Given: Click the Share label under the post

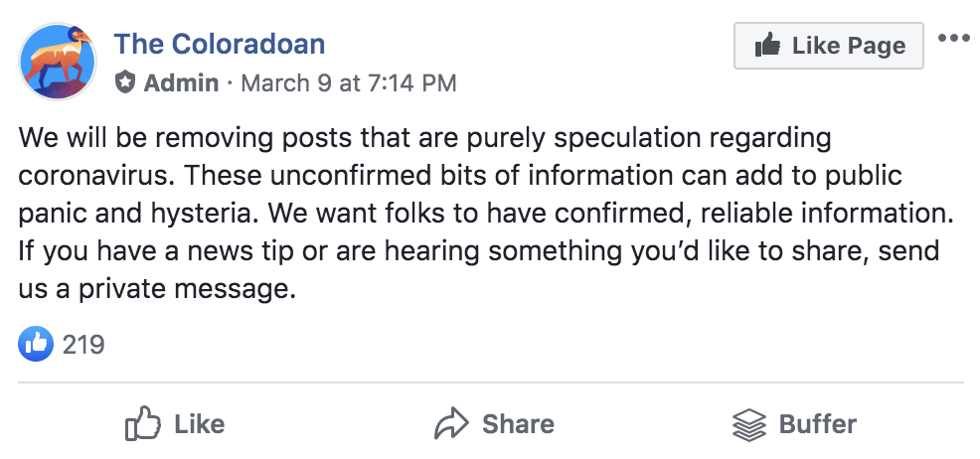Looking at the screenshot, I should click(x=518, y=424).
